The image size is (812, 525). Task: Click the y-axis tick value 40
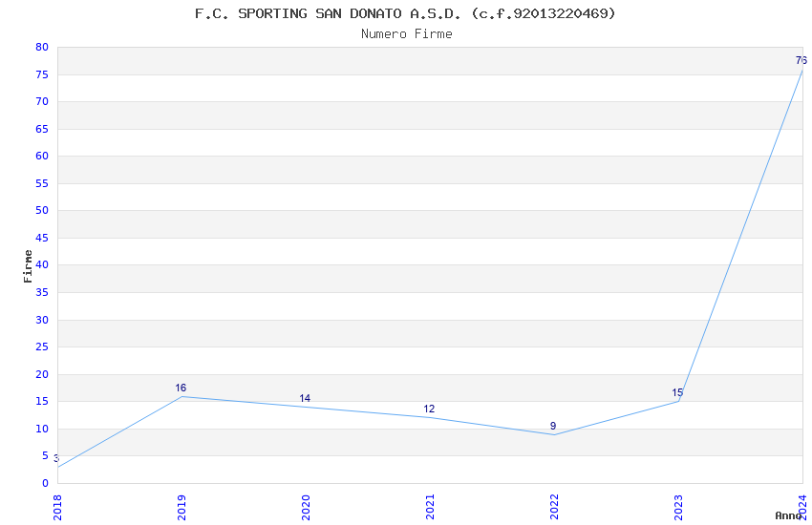coord(42,264)
